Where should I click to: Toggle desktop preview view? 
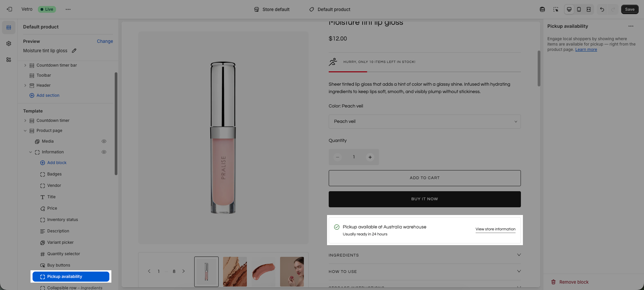(x=569, y=9)
